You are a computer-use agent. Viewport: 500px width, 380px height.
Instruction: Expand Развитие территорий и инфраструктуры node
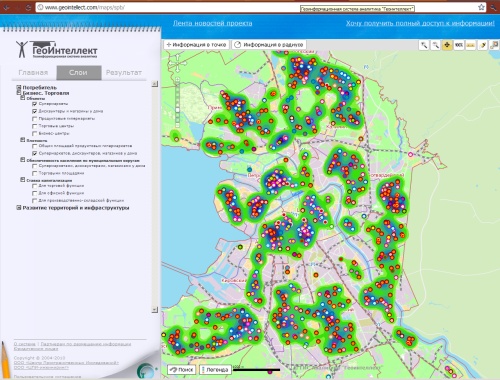pos(19,207)
